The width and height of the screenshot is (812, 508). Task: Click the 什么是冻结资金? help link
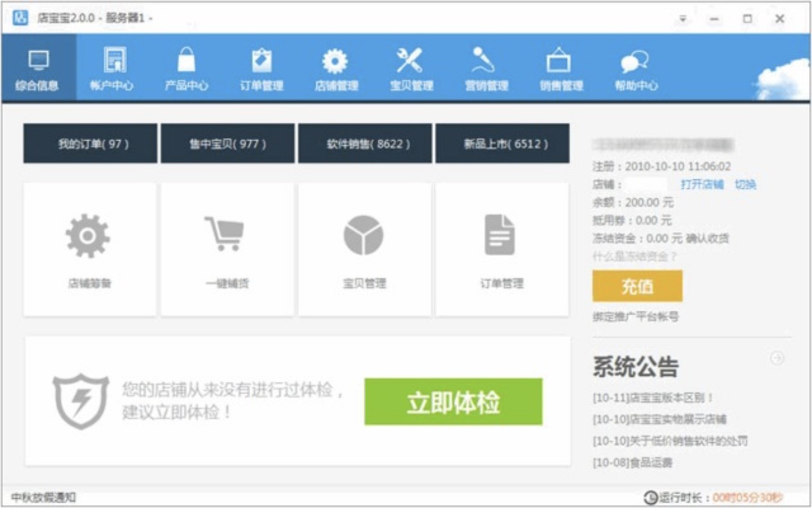(x=635, y=256)
